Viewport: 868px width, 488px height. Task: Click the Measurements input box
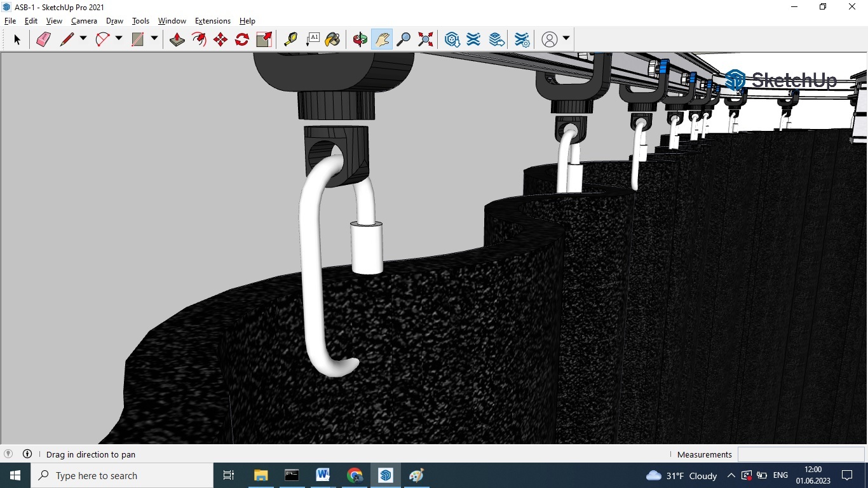tap(801, 454)
